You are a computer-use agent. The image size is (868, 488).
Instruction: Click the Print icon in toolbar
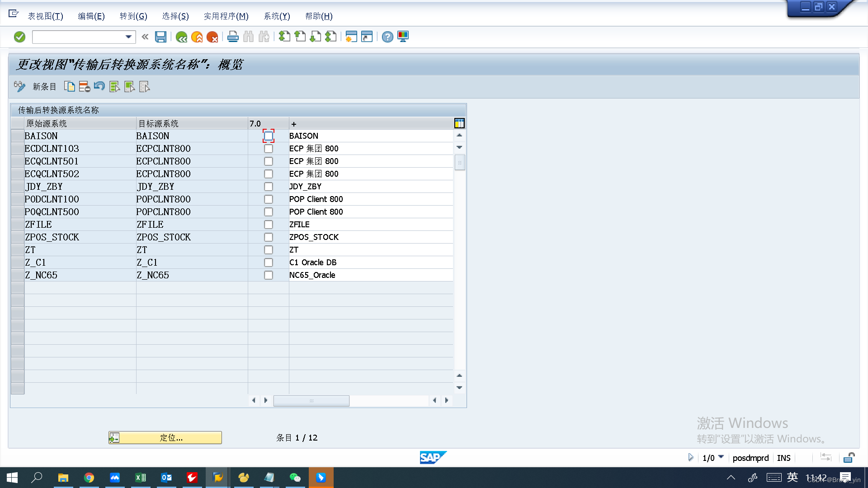(x=233, y=37)
